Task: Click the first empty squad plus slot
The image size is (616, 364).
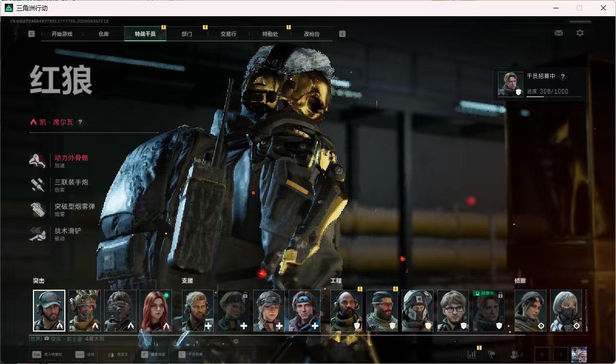Action: click(x=542, y=355)
